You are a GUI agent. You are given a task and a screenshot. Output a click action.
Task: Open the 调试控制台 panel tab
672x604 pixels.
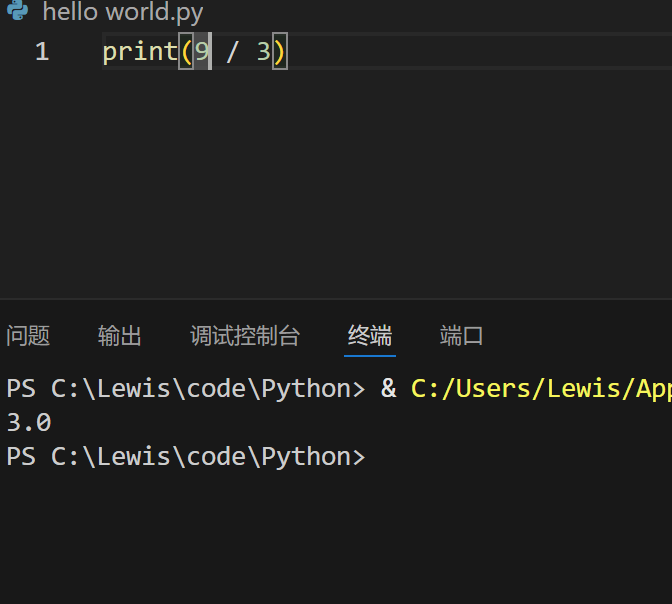245,336
